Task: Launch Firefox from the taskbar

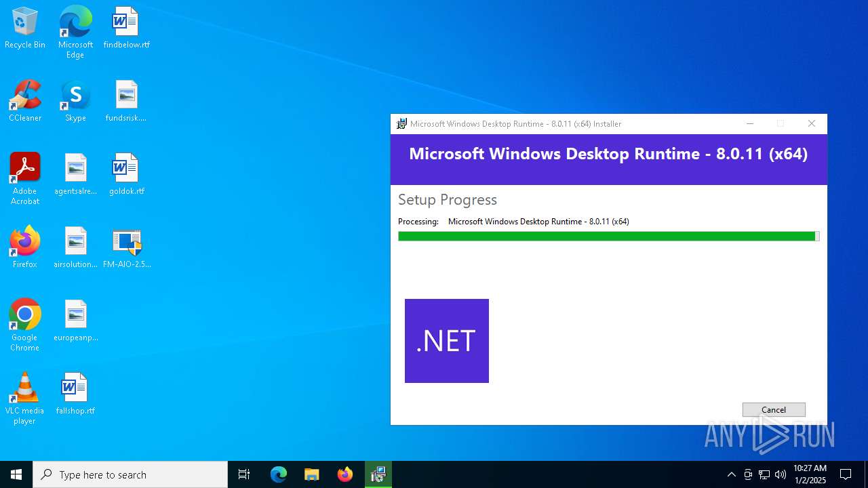Action: [x=345, y=474]
